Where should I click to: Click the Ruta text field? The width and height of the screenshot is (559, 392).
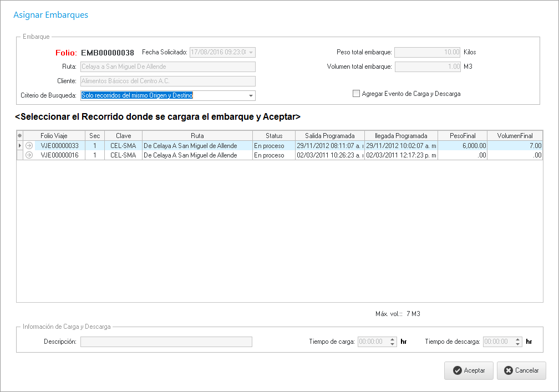[x=167, y=67]
